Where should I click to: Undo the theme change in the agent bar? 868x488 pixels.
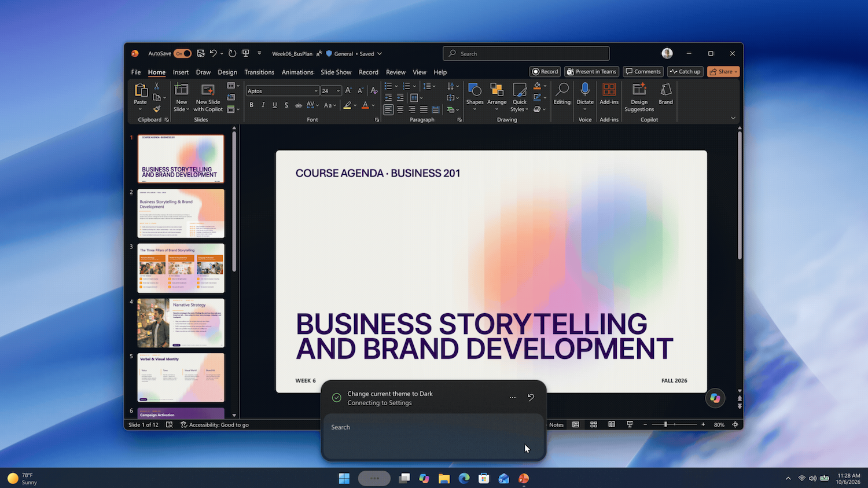pos(531,397)
